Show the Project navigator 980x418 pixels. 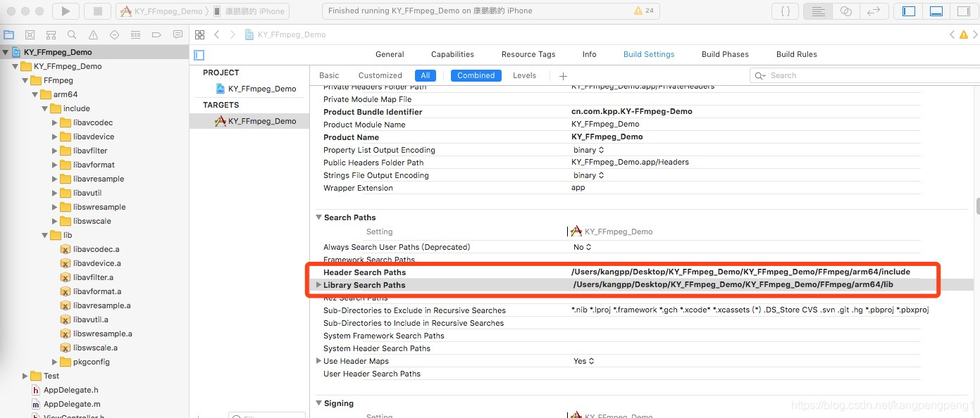(x=9, y=34)
